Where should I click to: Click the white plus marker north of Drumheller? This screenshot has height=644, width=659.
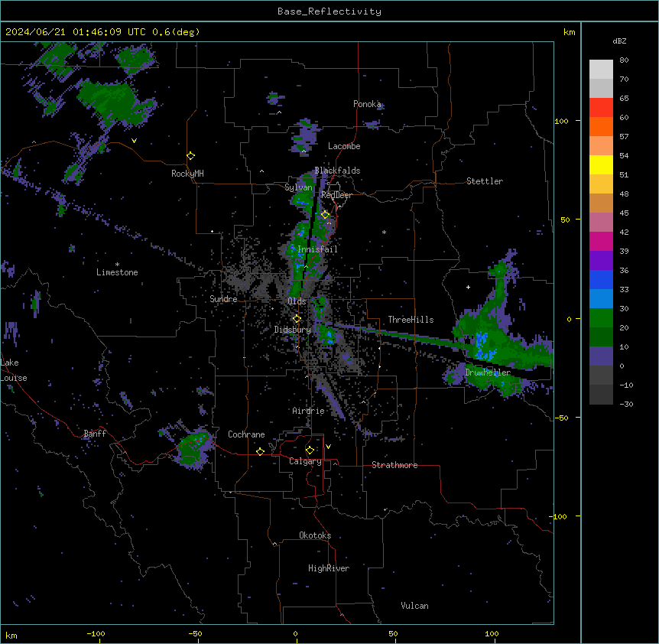(x=468, y=287)
